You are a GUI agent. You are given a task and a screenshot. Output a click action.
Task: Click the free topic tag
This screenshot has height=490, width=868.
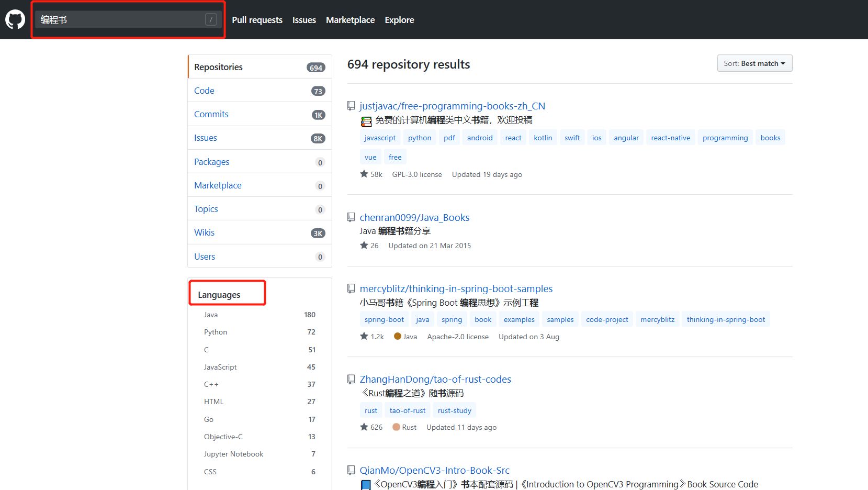tap(395, 157)
